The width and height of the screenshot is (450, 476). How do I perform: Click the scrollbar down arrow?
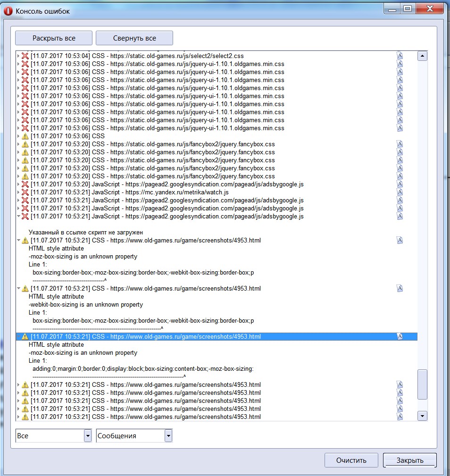pos(422,416)
